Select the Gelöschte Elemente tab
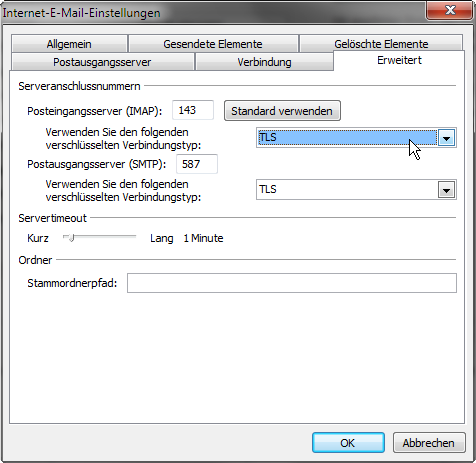This screenshot has width=476, height=463. [381, 44]
